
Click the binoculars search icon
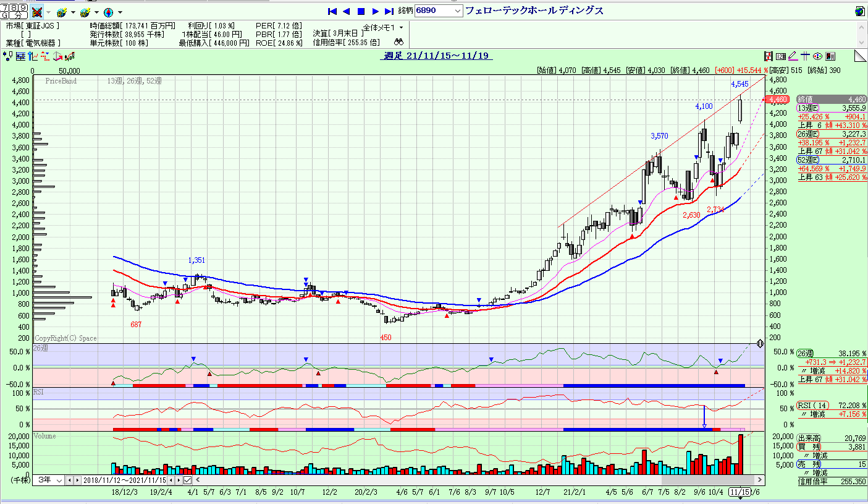(399, 43)
